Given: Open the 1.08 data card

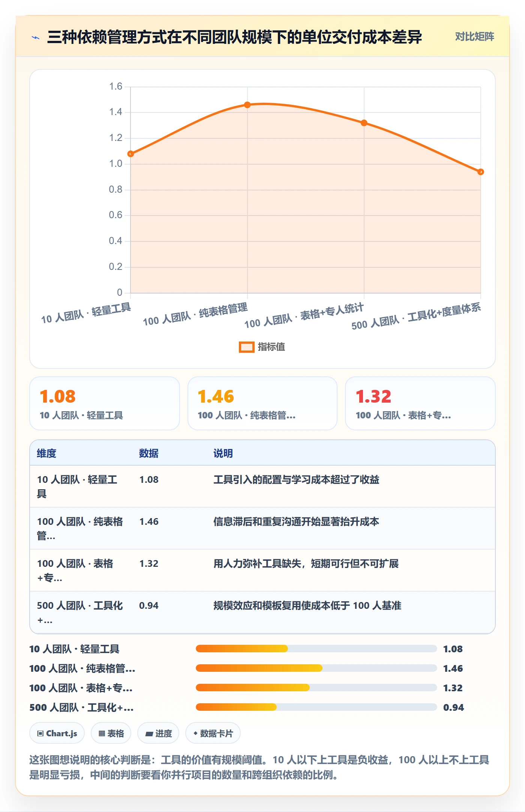Looking at the screenshot, I should tap(105, 403).
